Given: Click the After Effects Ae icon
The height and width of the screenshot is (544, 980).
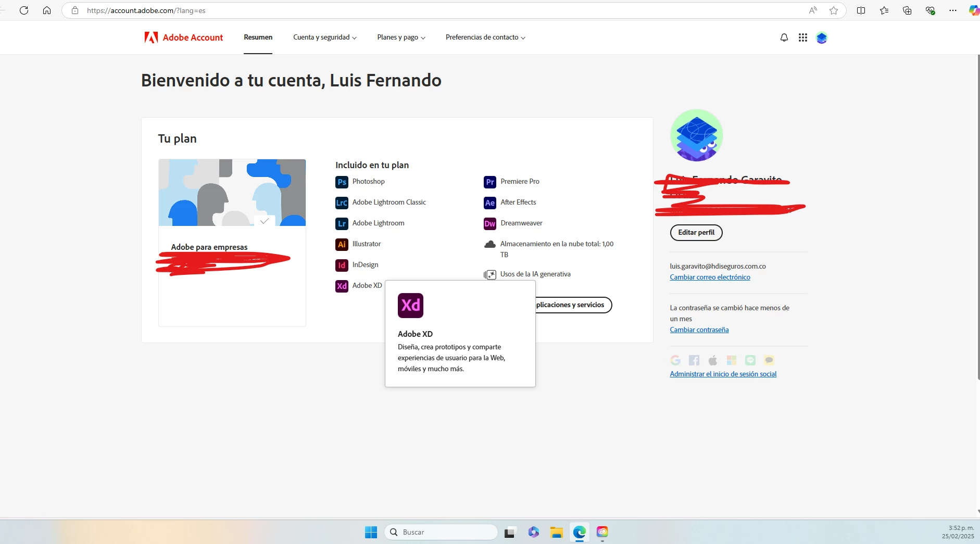Looking at the screenshot, I should (x=490, y=203).
